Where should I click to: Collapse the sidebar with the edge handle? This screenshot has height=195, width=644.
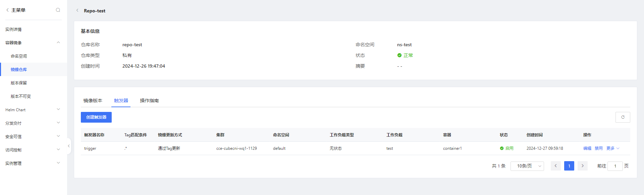(x=69, y=146)
